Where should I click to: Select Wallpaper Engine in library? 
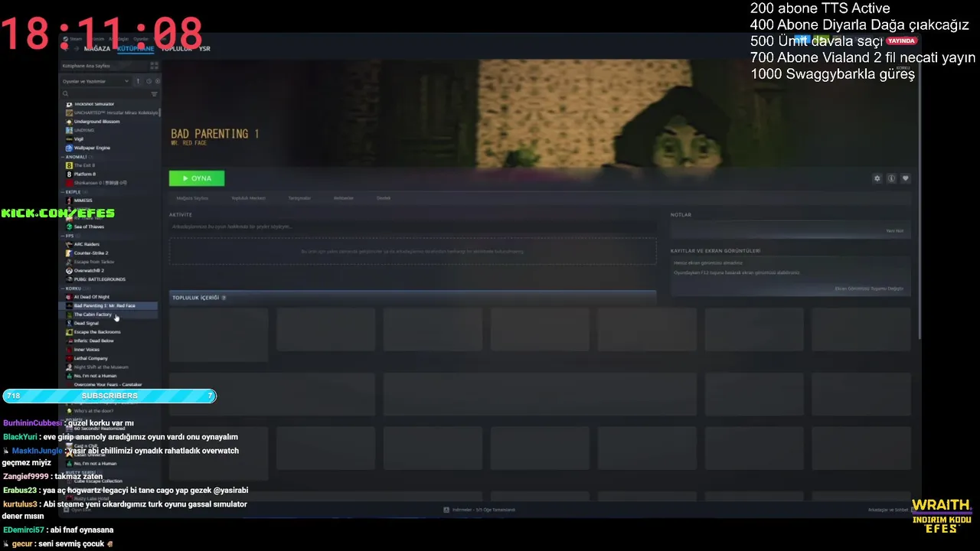pos(92,148)
